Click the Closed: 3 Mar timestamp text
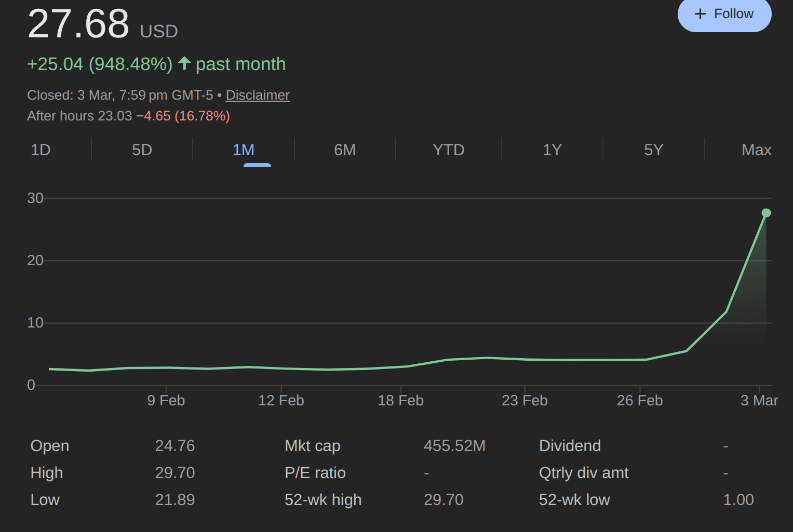 coord(120,96)
